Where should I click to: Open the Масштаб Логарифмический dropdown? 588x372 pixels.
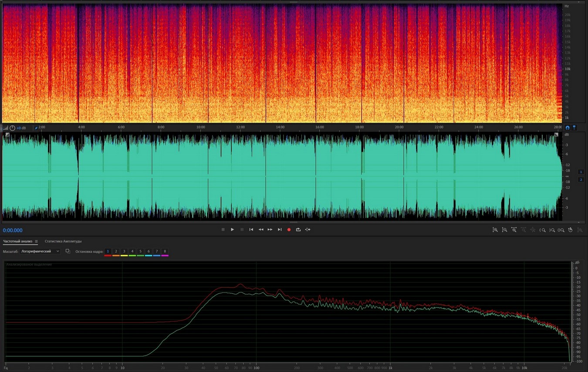(x=40, y=251)
